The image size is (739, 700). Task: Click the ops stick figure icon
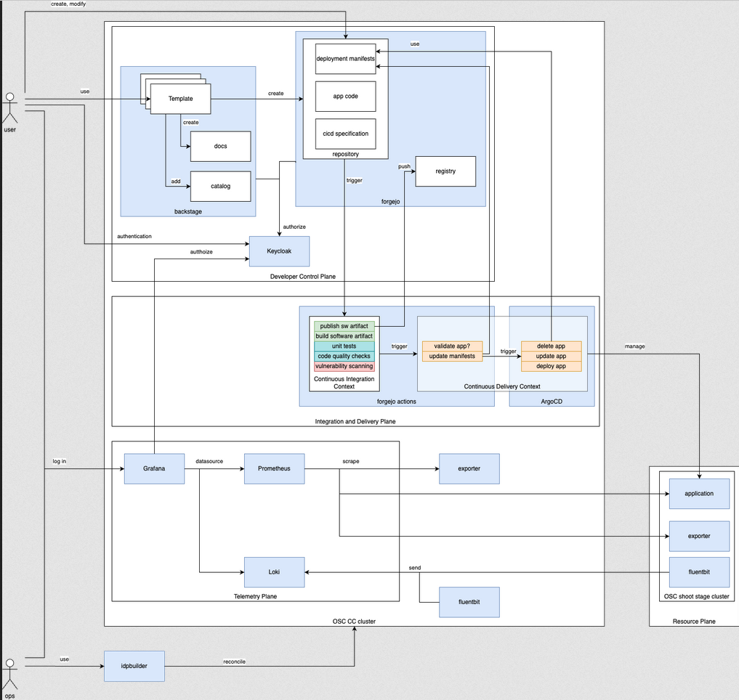click(x=10, y=674)
